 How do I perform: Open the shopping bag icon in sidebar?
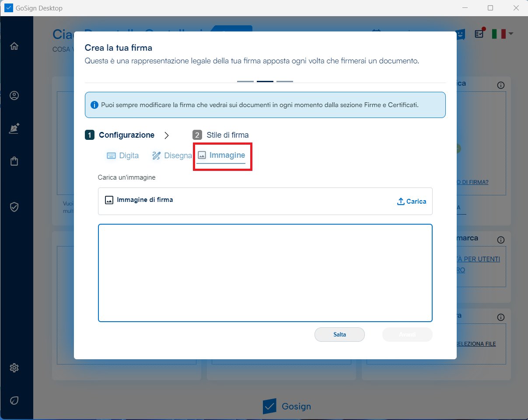[14, 161]
